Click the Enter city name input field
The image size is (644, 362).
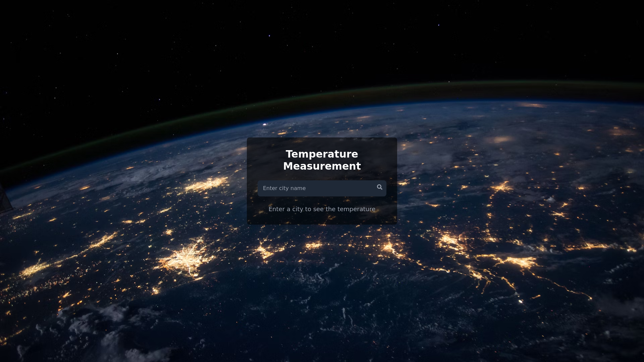315,188
